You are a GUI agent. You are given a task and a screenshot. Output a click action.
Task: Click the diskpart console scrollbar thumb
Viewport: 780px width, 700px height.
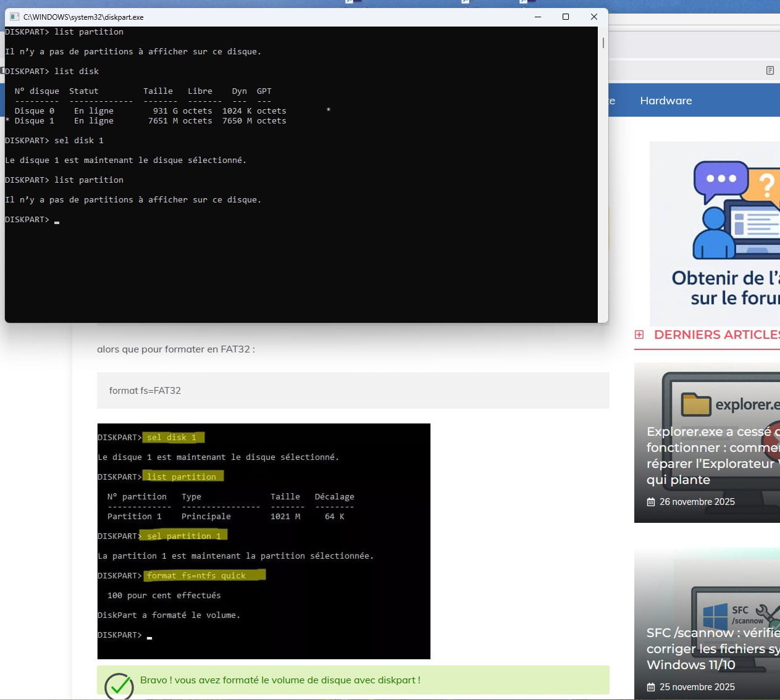tap(603, 43)
